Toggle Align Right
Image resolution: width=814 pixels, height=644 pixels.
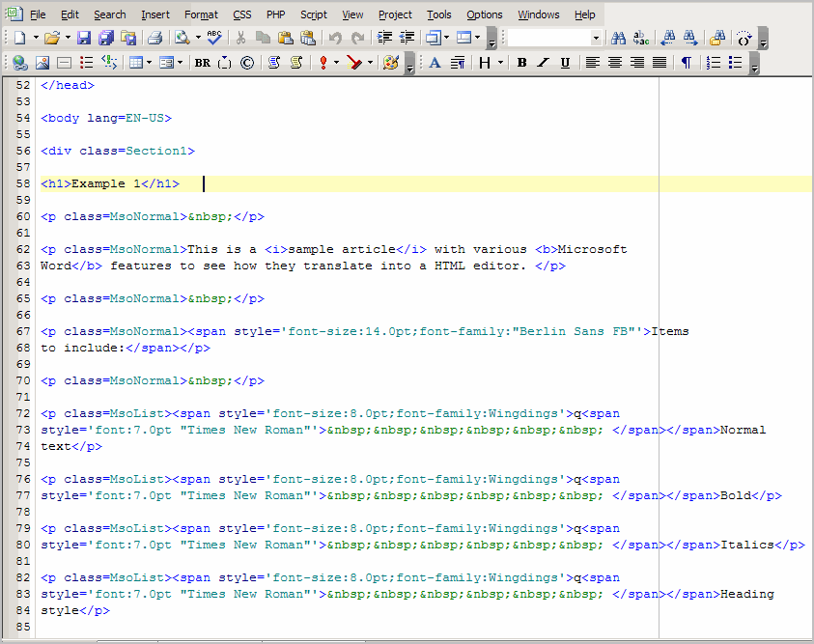[637, 63]
